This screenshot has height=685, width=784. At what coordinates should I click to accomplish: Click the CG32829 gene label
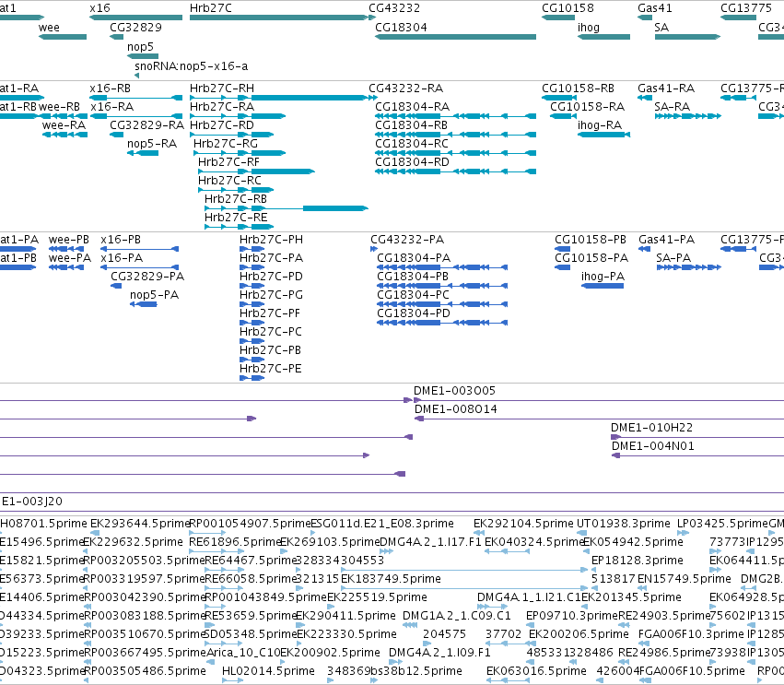pos(136,28)
